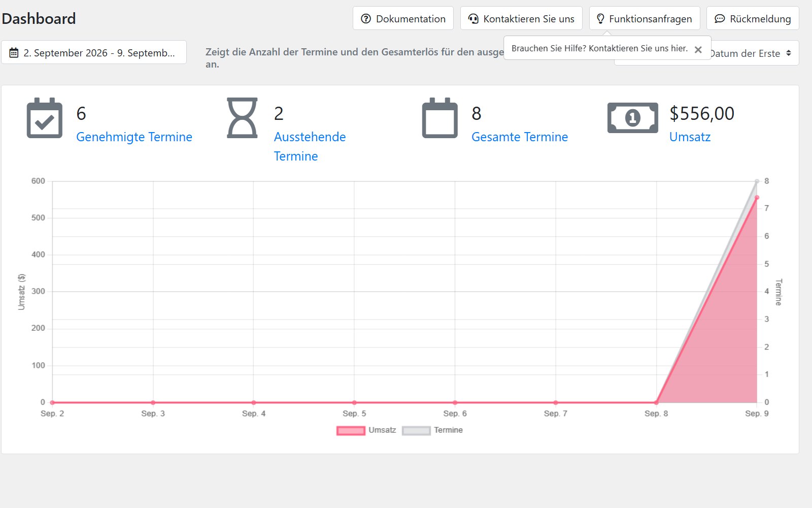
Task: Open the date range picker field
Action: point(94,52)
